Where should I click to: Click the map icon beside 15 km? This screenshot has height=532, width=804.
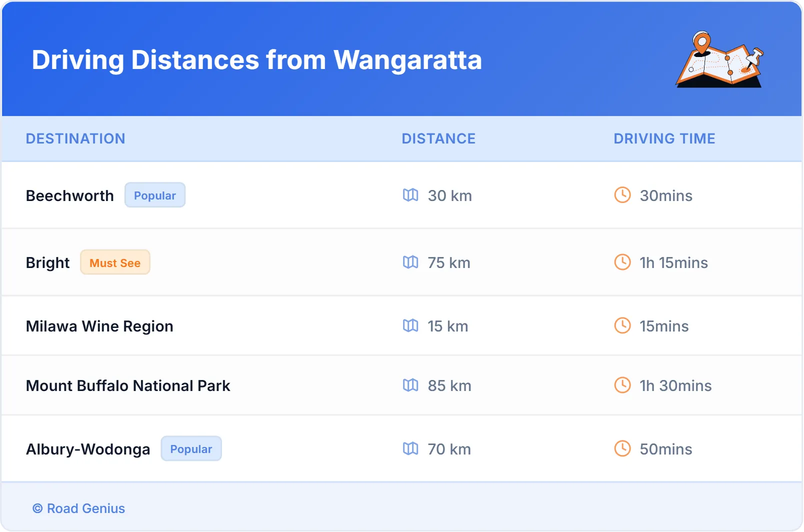pos(410,325)
